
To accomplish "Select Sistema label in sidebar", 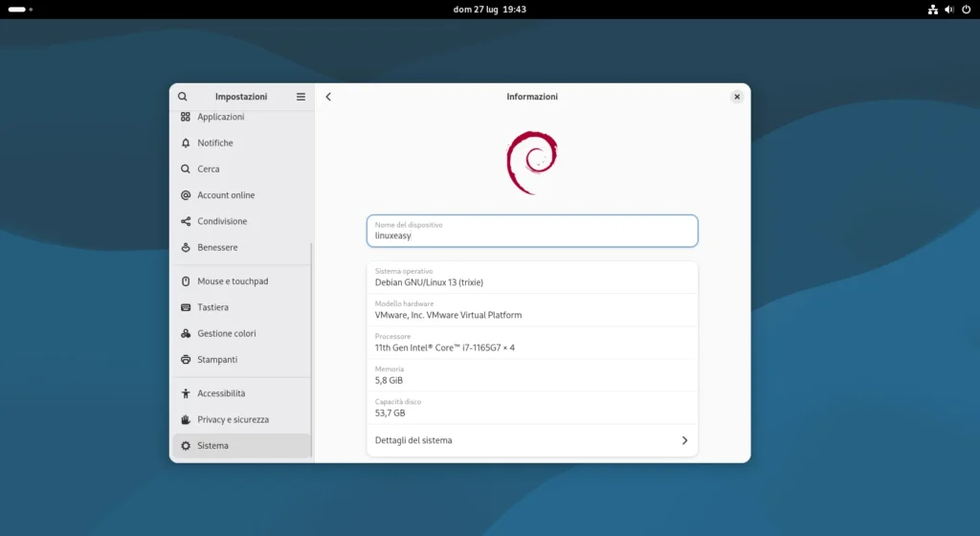I will coord(213,446).
